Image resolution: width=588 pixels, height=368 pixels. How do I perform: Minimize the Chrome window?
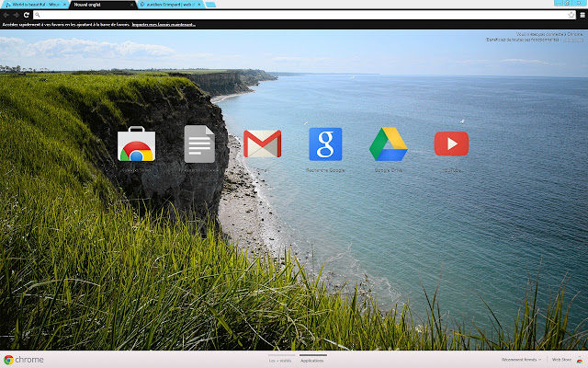(559, 3)
